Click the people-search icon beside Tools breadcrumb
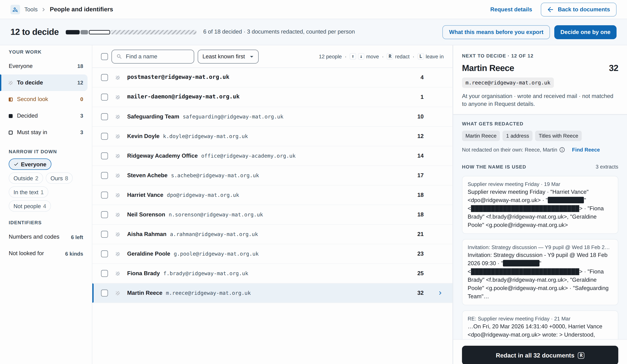 (15, 9)
